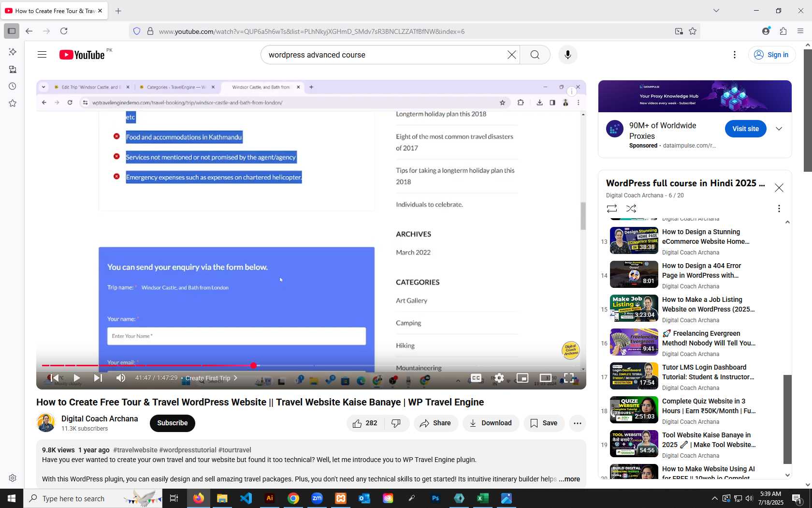Screen dimensions: 812x508
Task: Share this video
Action: [x=435, y=423]
